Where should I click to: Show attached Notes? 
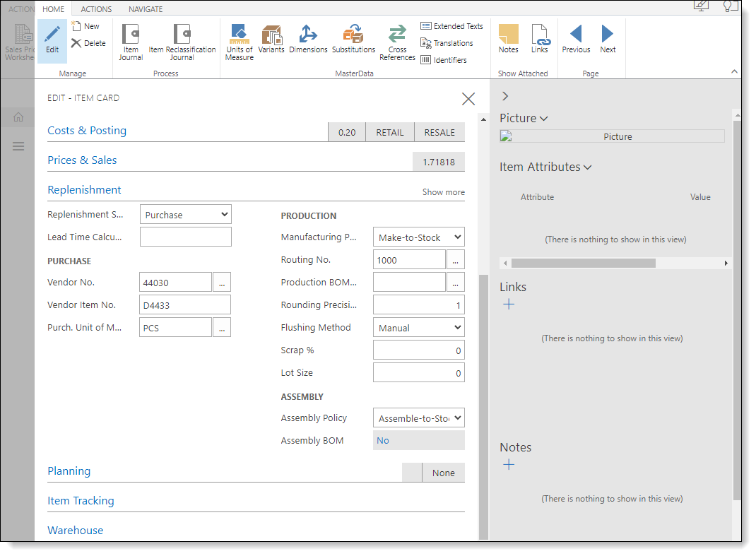[x=508, y=39]
